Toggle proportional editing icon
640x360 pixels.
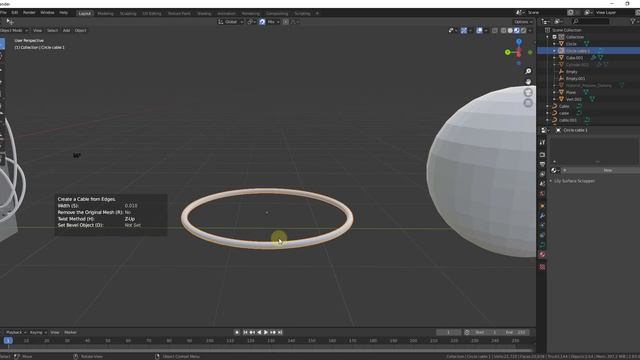pos(286,22)
